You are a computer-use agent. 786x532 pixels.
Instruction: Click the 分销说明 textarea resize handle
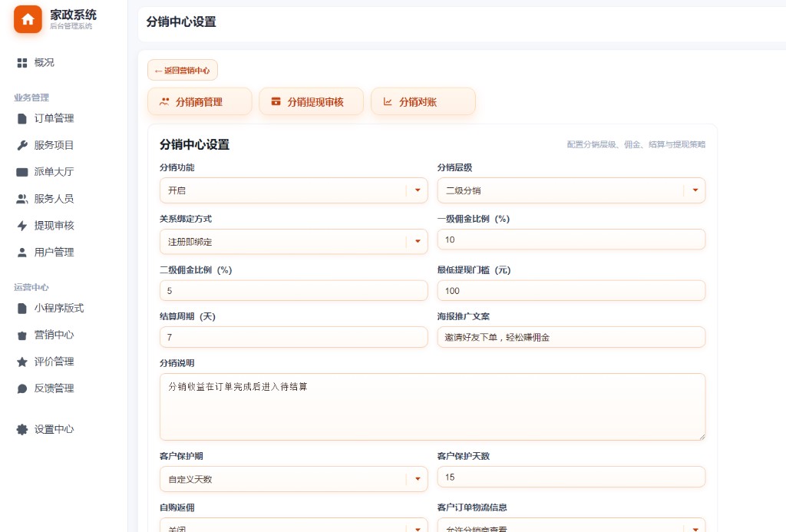tap(702, 438)
